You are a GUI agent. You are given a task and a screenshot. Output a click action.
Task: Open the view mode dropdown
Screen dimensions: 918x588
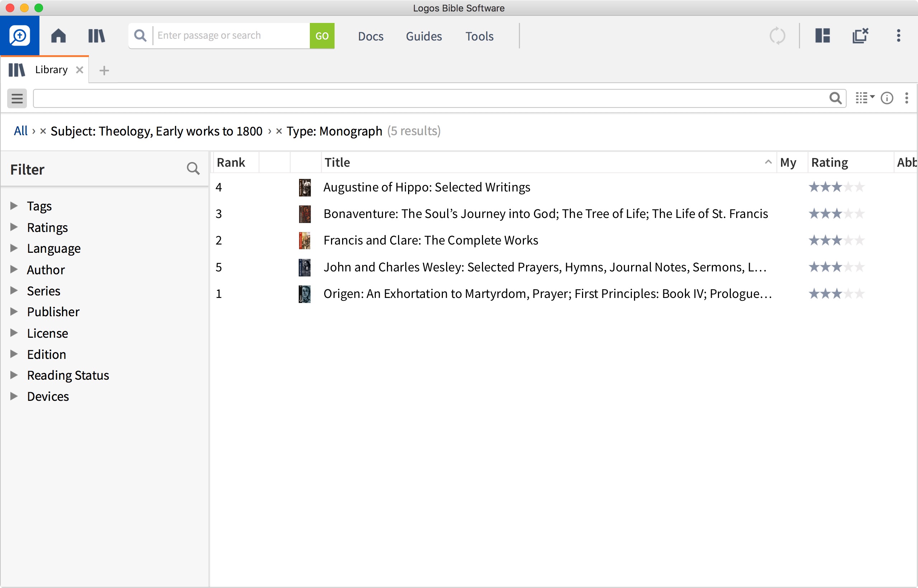pos(865,98)
